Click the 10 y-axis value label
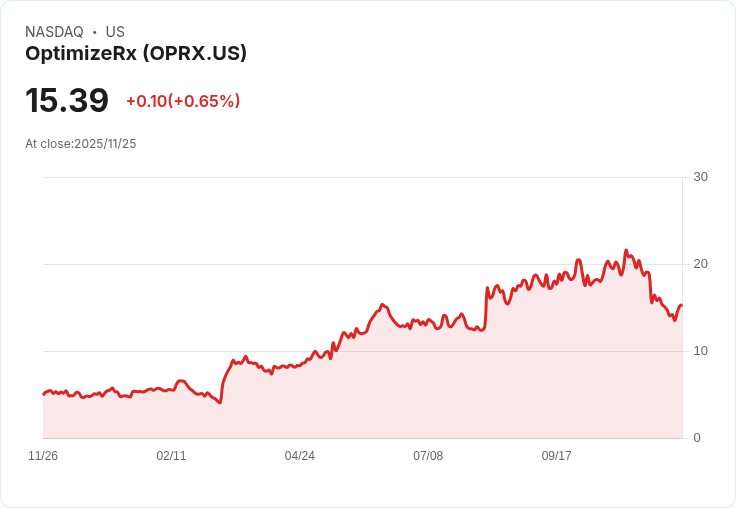The image size is (736, 508). click(700, 351)
